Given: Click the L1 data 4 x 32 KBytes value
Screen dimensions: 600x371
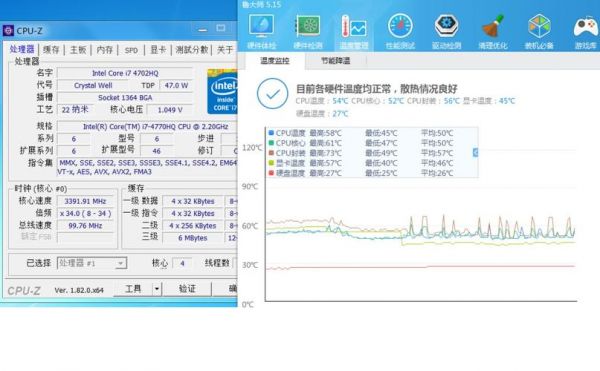Looking at the screenshot, I should (x=193, y=201).
